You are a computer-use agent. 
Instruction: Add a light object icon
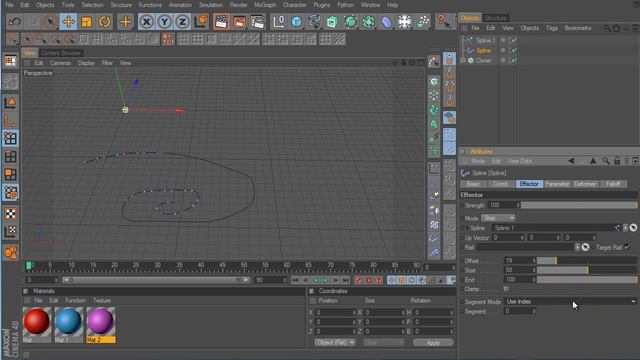[x=404, y=22]
